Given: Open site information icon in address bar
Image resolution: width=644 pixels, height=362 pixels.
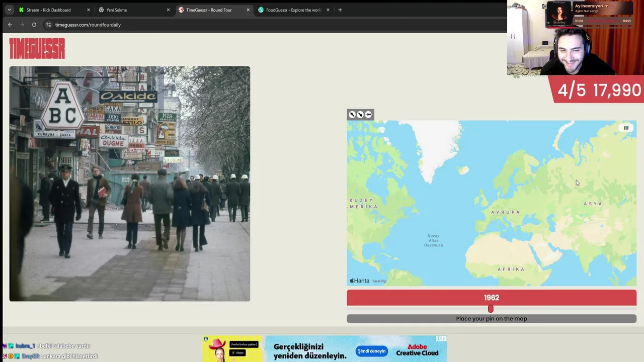Looking at the screenshot, I should click(48, 25).
